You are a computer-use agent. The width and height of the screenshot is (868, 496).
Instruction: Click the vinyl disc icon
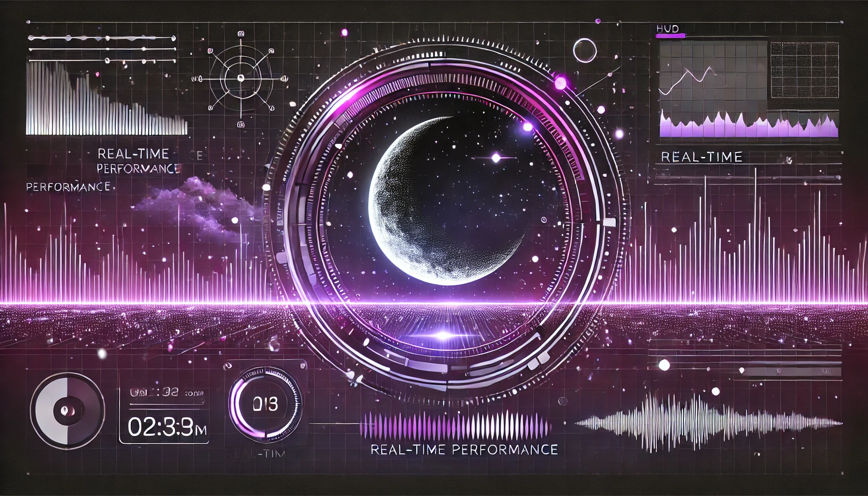point(67,410)
